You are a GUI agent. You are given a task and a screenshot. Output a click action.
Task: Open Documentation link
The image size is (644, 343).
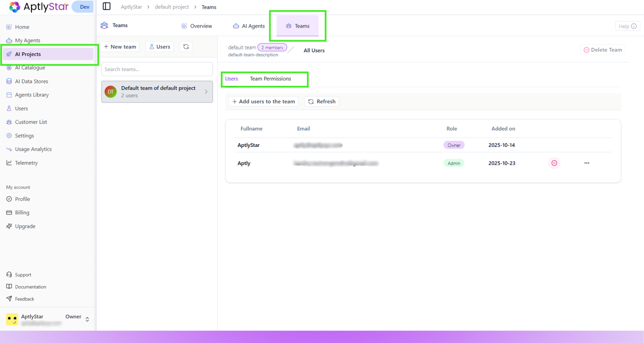30,287
